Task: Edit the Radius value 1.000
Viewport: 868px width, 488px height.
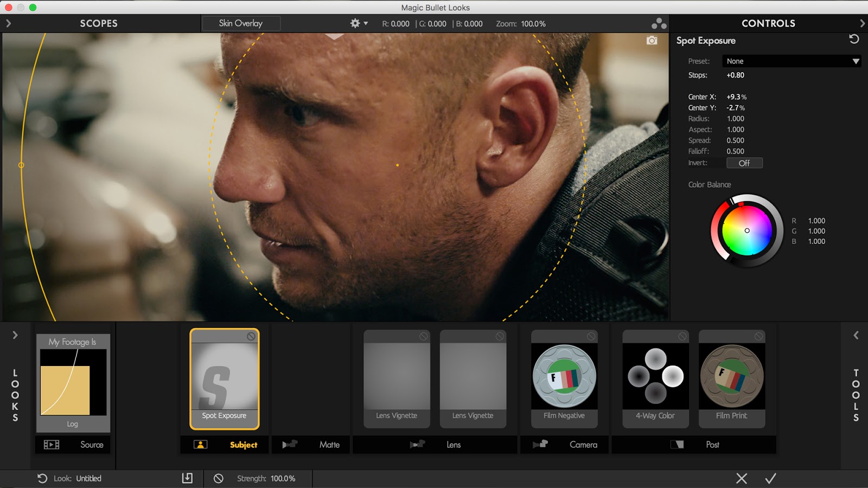Action: coord(736,119)
